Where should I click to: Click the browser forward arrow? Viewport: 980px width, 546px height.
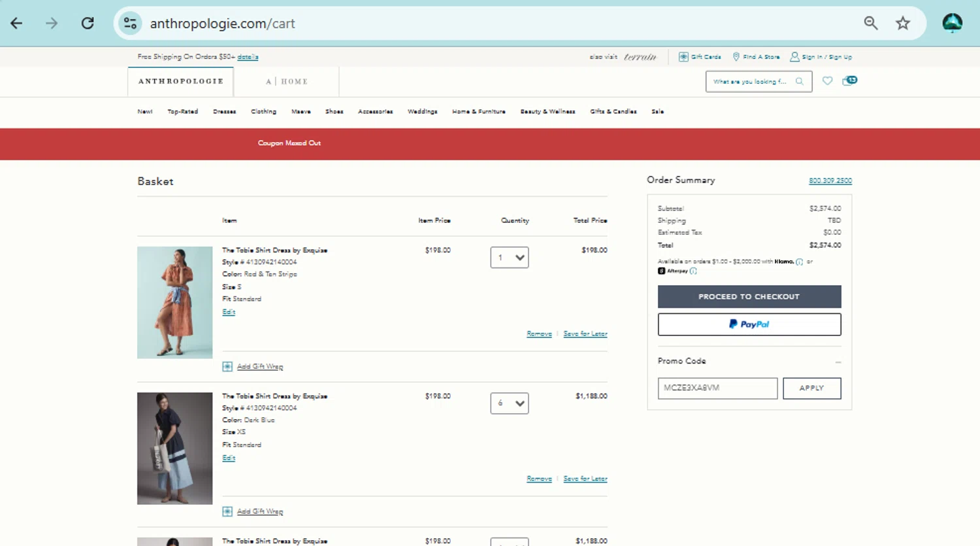[52, 24]
